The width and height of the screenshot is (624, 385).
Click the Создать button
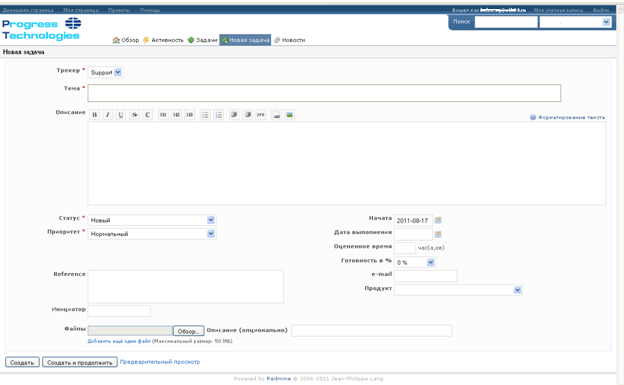pyautogui.click(x=22, y=362)
